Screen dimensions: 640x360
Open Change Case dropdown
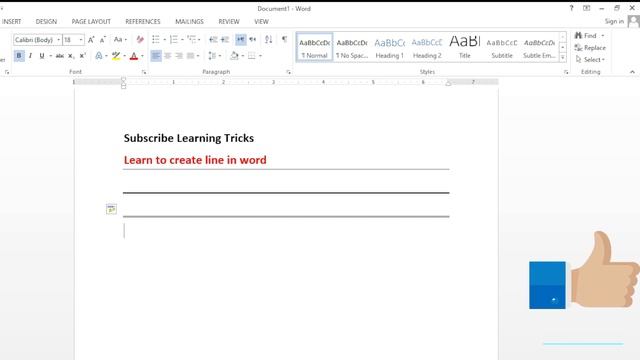(x=120, y=39)
